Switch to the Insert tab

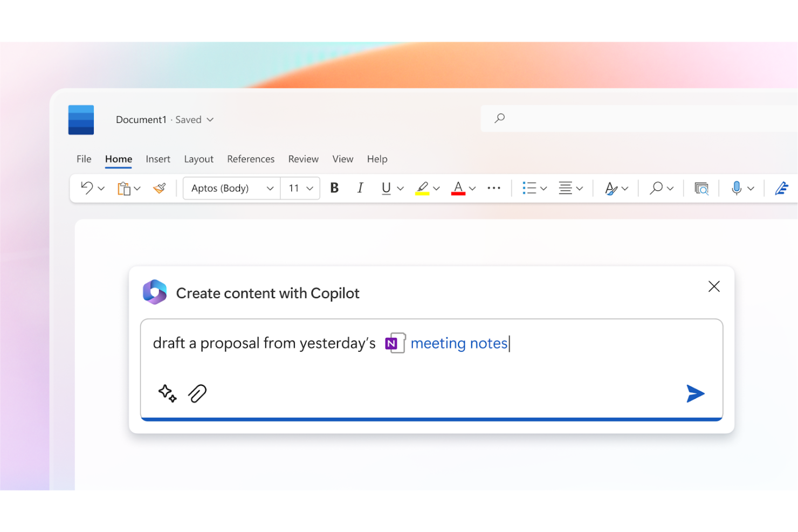pyautogui.click(x=158, y=159)
